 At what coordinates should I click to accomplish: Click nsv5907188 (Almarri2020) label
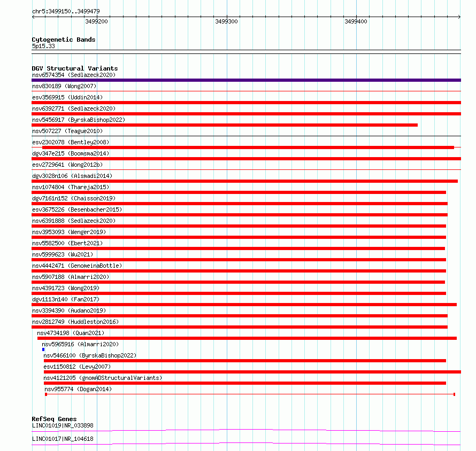tap(71, 277)
